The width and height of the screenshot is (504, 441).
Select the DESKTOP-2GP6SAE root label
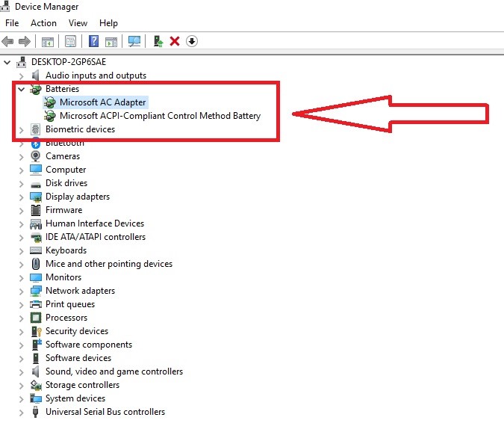(69, 62)
